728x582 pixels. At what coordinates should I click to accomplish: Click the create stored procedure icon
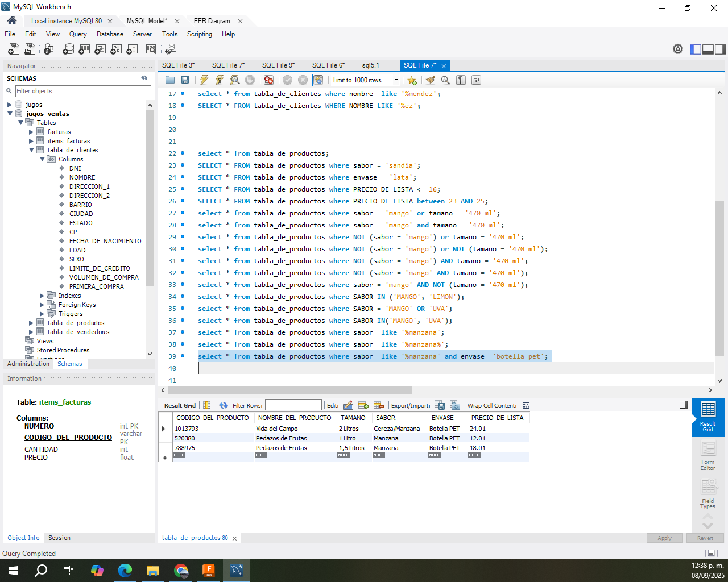click(116, 49)
